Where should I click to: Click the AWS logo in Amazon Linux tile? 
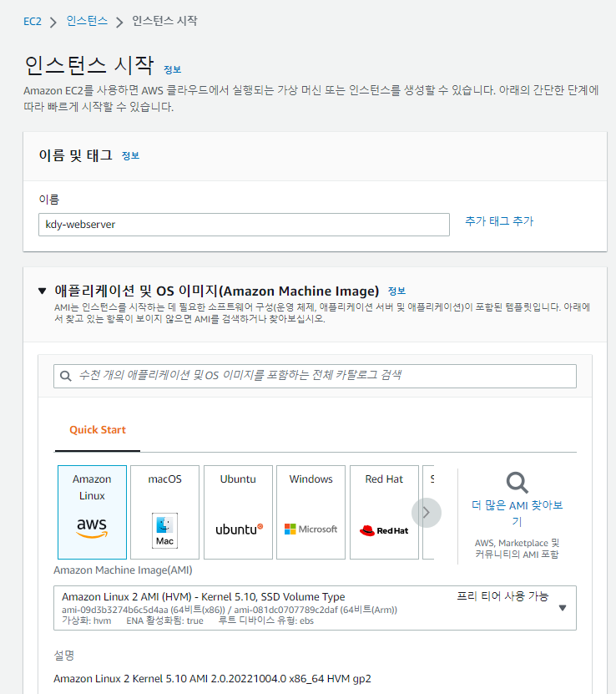(x=92, y=528)
